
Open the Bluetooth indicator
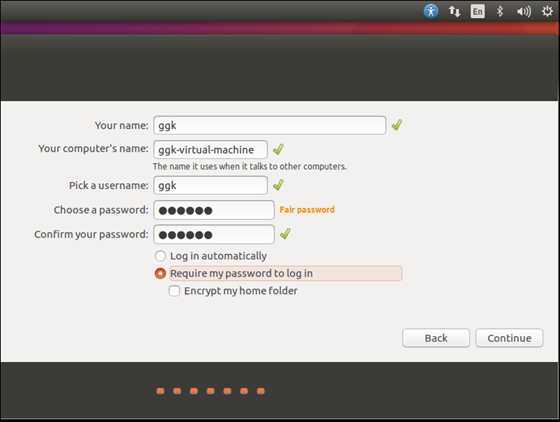(x=500, y=11)
